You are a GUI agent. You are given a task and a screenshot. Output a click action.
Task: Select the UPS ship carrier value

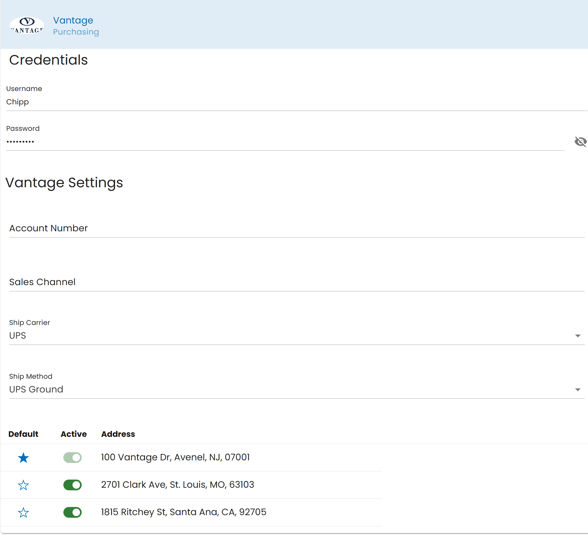[18, 336]
